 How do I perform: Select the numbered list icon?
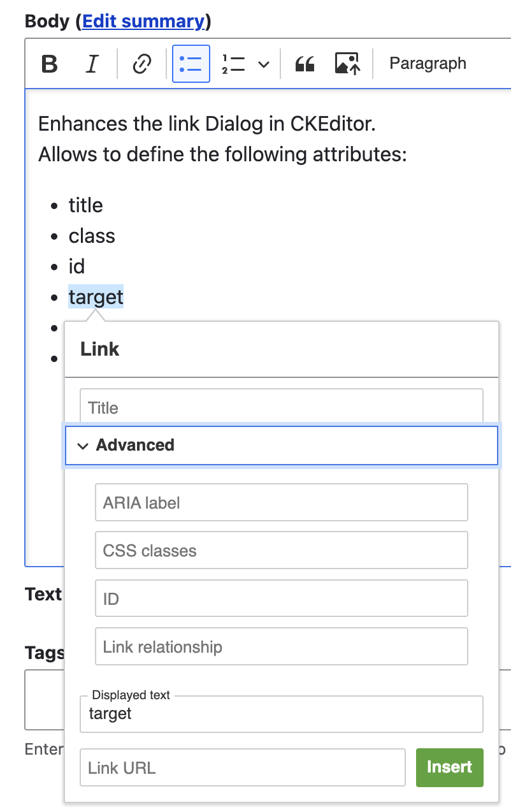233,63
